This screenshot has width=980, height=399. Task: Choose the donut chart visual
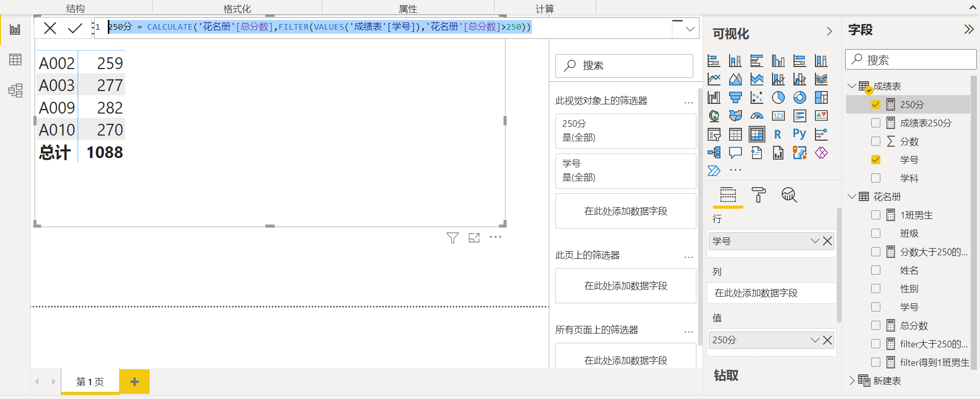[800, 97]
